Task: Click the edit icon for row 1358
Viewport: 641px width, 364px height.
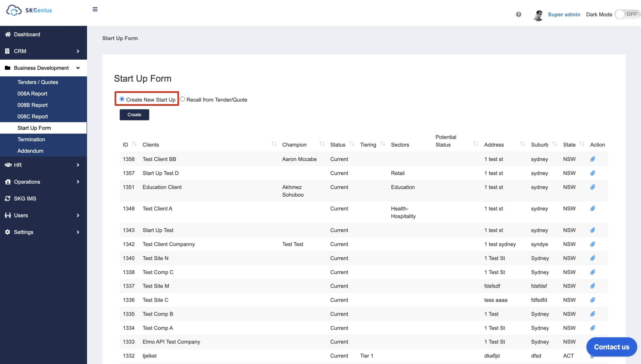Action: coord(593,159)
